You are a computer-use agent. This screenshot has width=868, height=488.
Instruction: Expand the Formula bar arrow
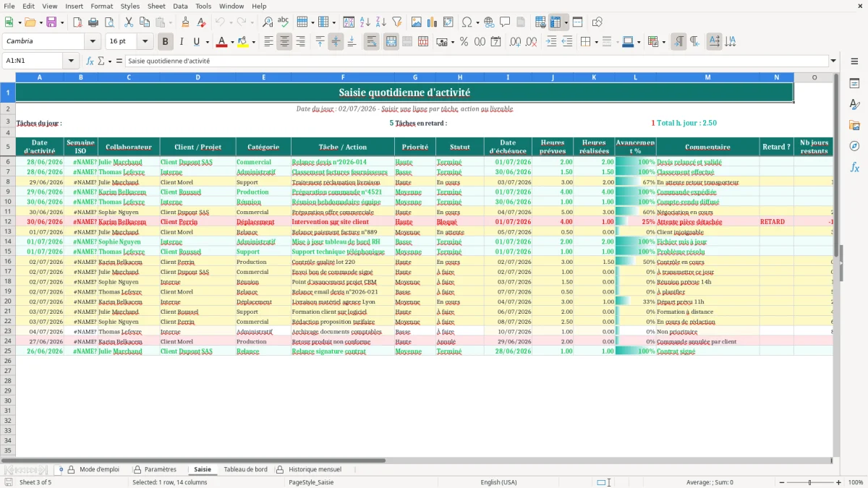point(833,61)
